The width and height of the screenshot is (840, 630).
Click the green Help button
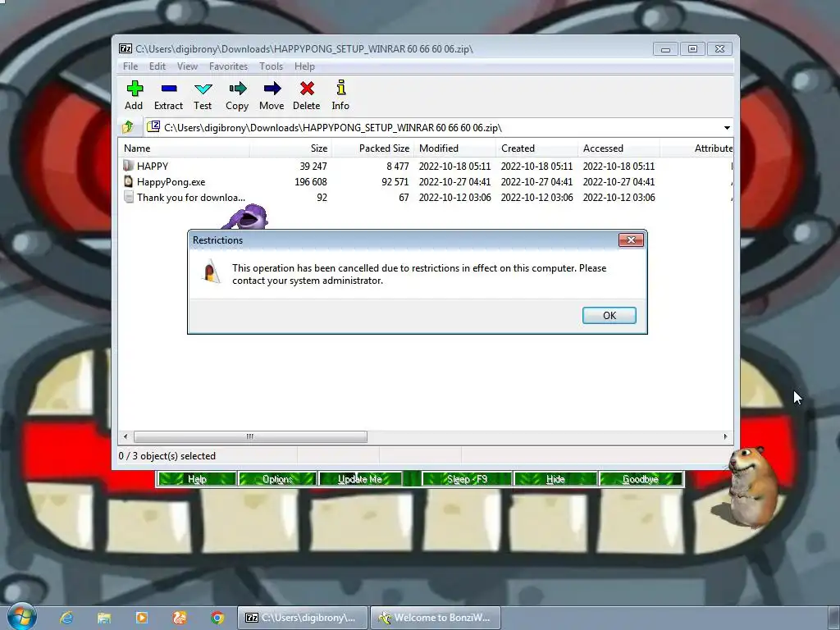[197, 479]
